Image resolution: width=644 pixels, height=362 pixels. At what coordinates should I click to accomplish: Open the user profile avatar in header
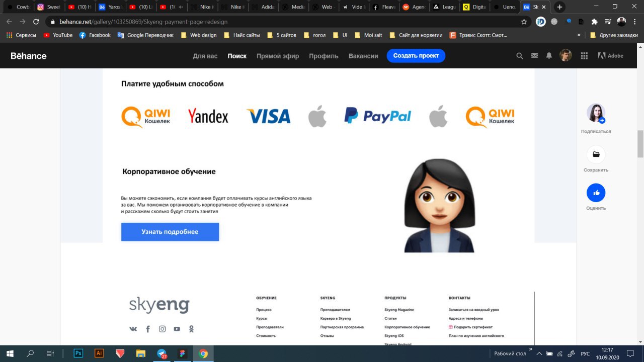pyautogui.click(x=566, y=56)
